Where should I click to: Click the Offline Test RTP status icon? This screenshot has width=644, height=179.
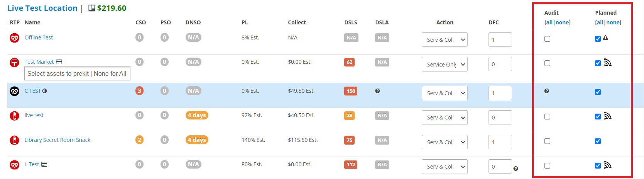pyautogui.click(x=14, y=38)
